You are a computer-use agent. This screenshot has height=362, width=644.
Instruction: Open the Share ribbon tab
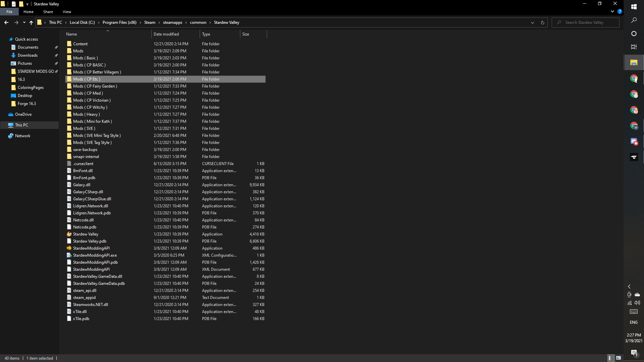coord(48,12)
